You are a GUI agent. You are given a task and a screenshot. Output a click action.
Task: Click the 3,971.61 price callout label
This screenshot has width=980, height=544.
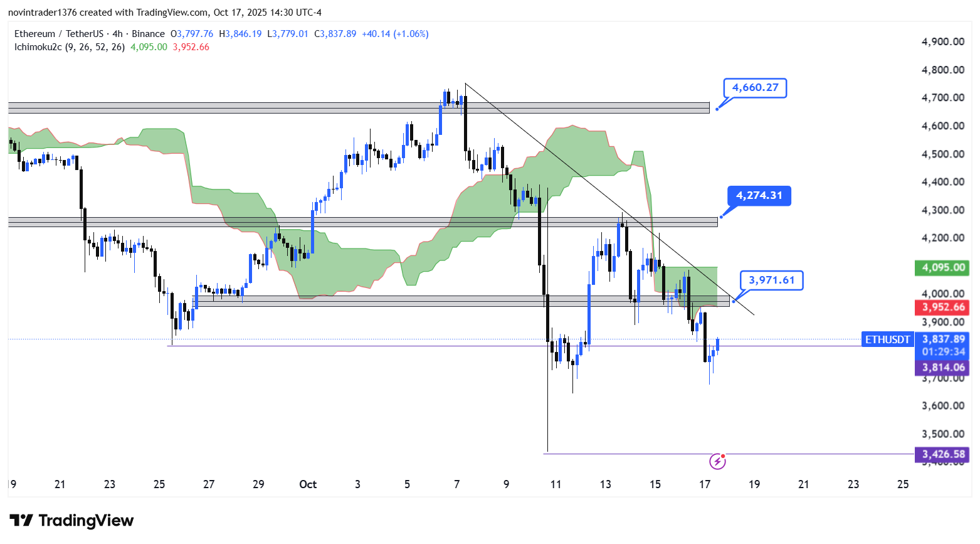point(771,280)
